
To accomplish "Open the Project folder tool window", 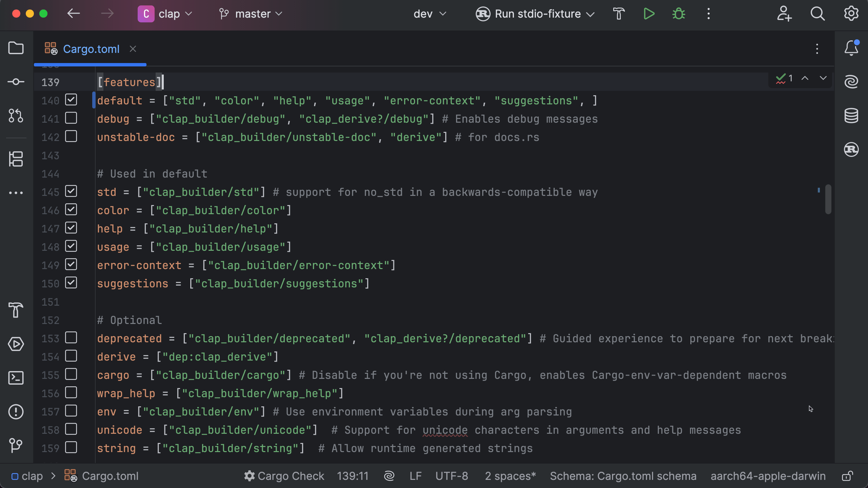I will pyautogui.click(x=16, y=48).
